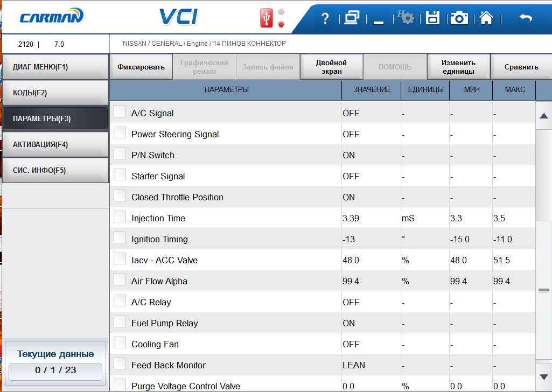Click the Air Flow Alpha parameter name
This screenshot has height=392, width=552.
point(159,281)
